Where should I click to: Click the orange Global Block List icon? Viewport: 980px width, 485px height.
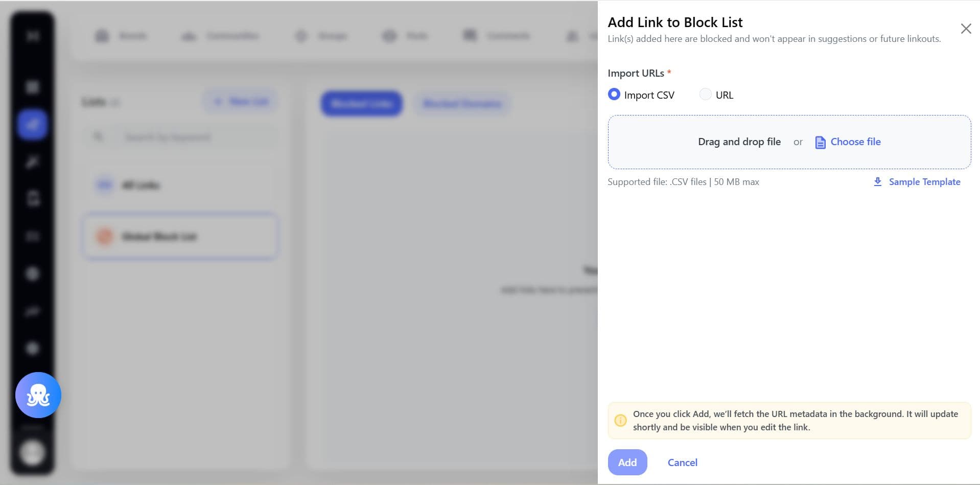click(105, 237)
